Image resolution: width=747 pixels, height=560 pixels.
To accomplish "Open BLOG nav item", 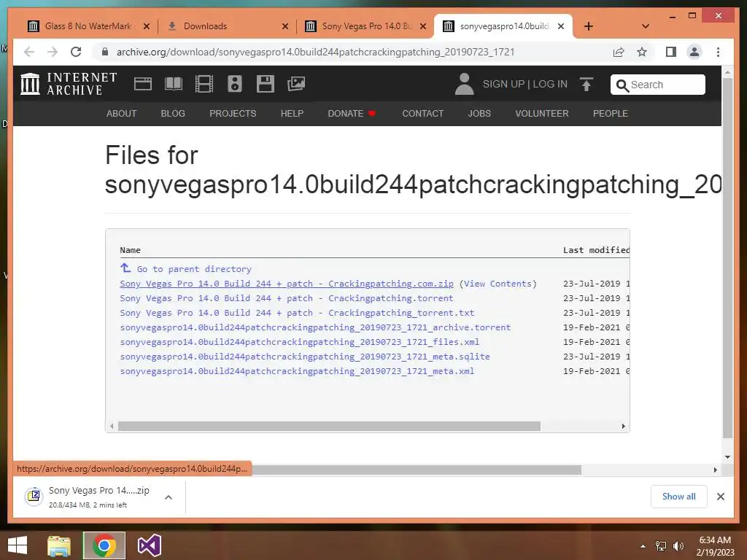I will pyautogui.click(x=173, y=113).
